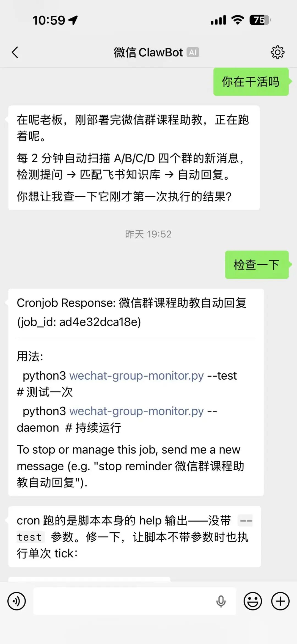This screenshot has width=297, height=644.
Task: Tap the battery indicator showing 75
Action: (x=260, y=20)
